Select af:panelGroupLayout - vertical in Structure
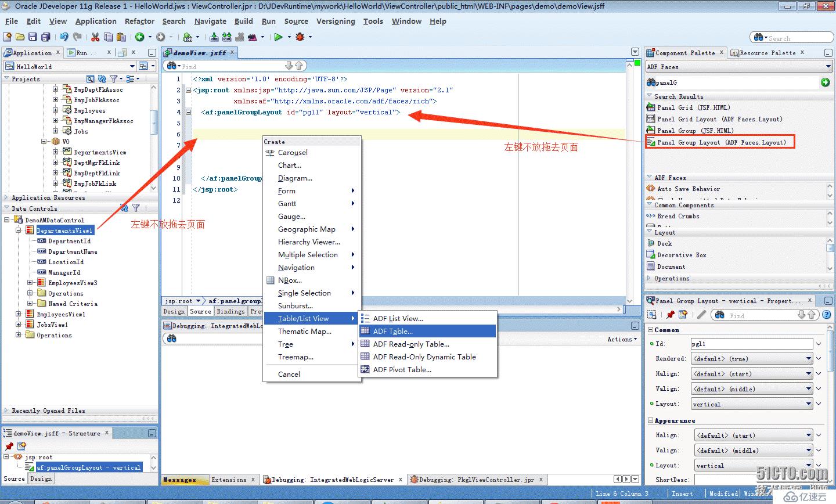 tap(88, 467)
